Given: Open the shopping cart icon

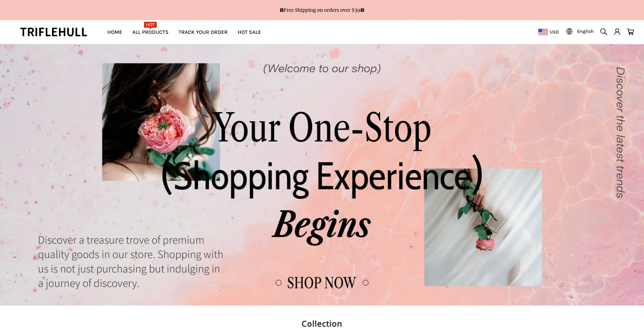Looking at the screenshot, I should click(x=631, y=32).
